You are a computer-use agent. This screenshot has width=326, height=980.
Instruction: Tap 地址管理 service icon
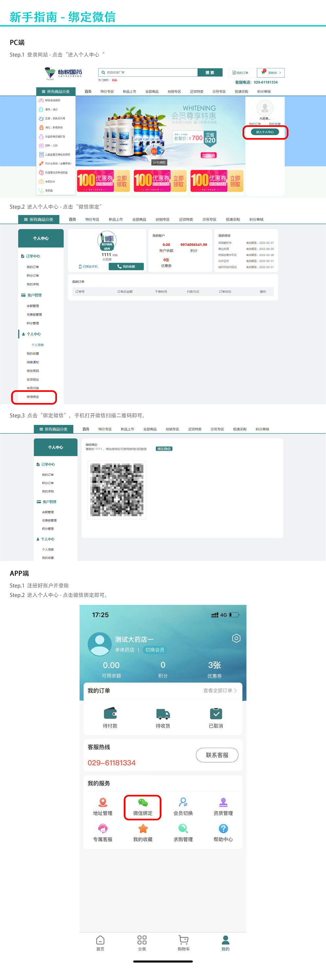(x=103, y=802)
